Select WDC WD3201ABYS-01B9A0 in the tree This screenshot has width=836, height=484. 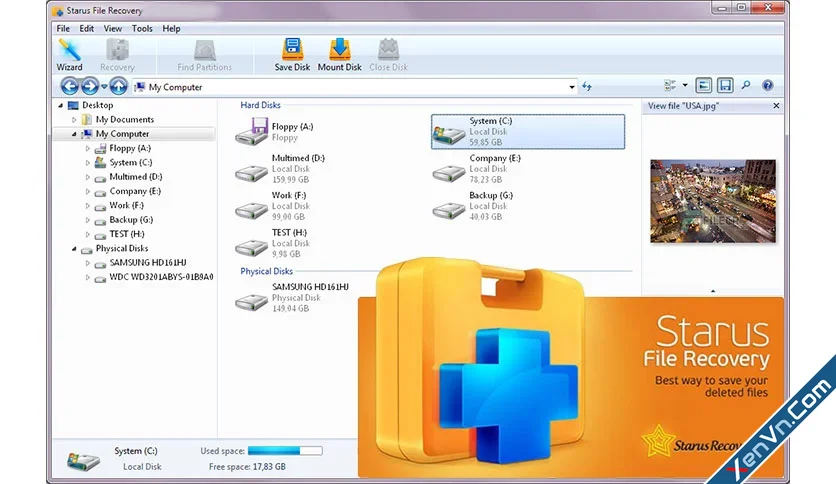pos(162,277)
